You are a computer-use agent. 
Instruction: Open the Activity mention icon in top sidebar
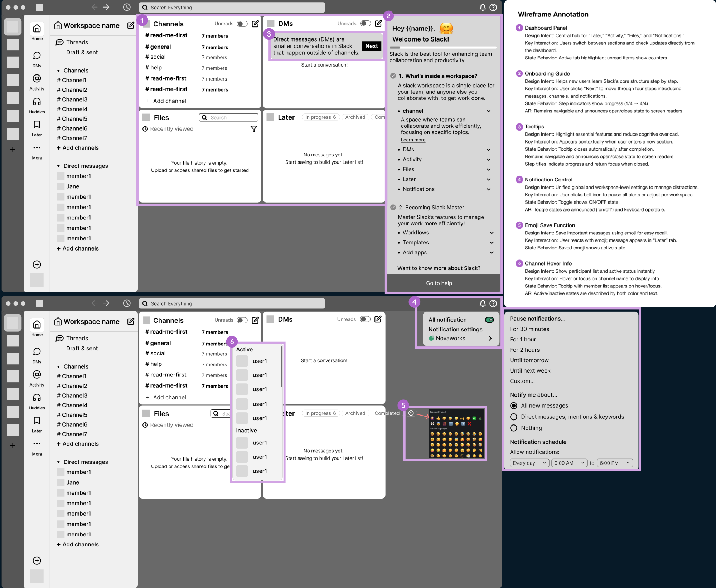[37, 78]
